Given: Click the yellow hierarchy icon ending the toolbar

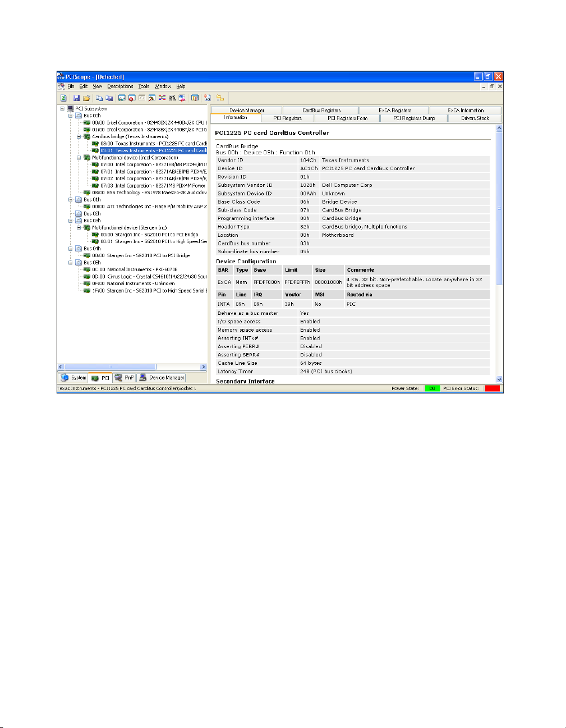Looking at the screenshot, I should coord(220,98).
